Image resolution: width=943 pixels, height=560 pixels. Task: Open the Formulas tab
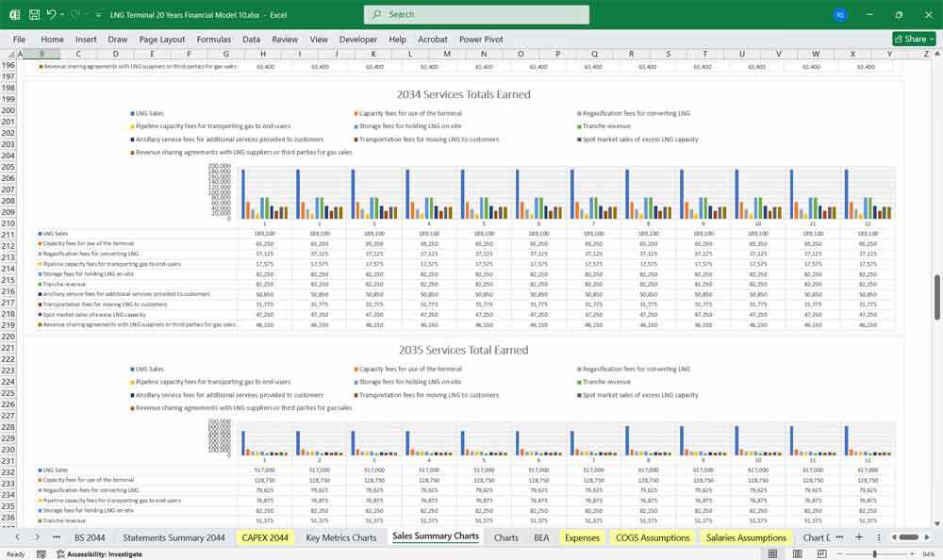click(213, 39)
